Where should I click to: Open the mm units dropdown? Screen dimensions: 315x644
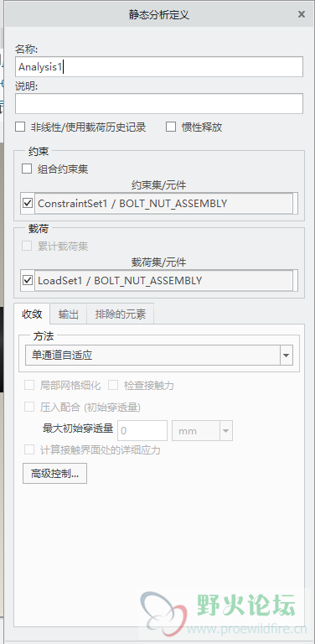pos(202,431)
